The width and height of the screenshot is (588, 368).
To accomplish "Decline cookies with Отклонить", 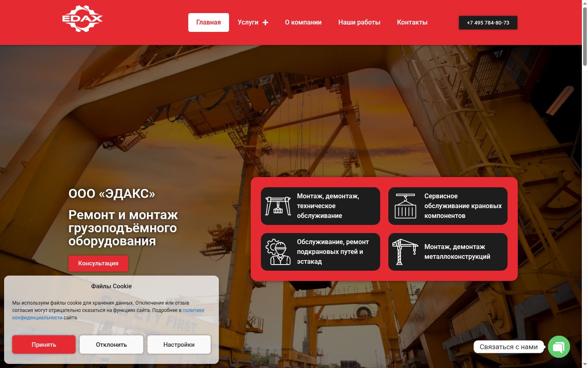I will 111,345.
